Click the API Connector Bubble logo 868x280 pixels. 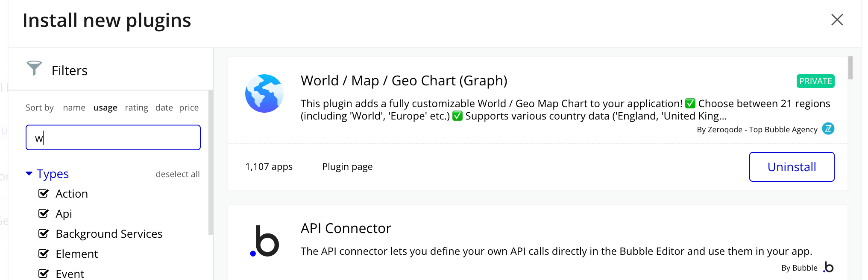click(264, 241)
